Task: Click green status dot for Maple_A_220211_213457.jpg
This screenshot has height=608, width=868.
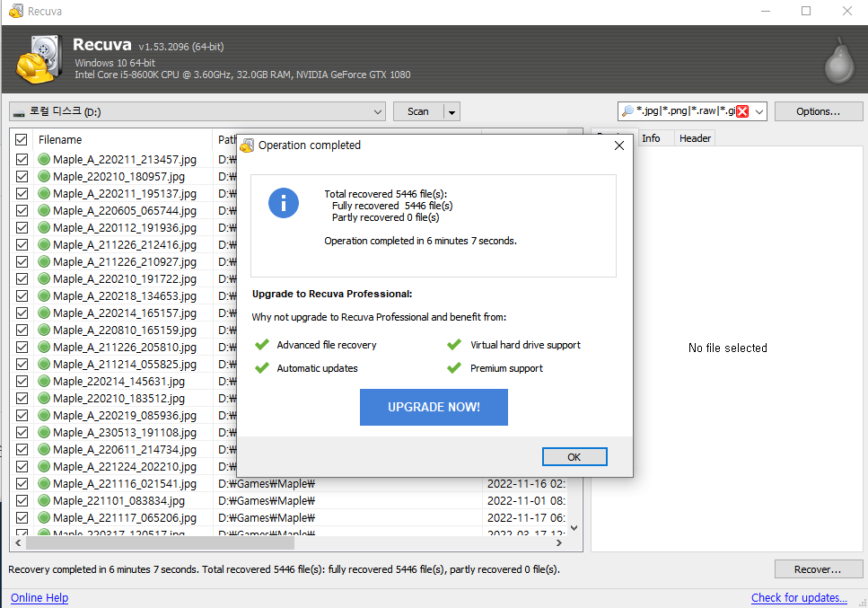Action: 44,160
